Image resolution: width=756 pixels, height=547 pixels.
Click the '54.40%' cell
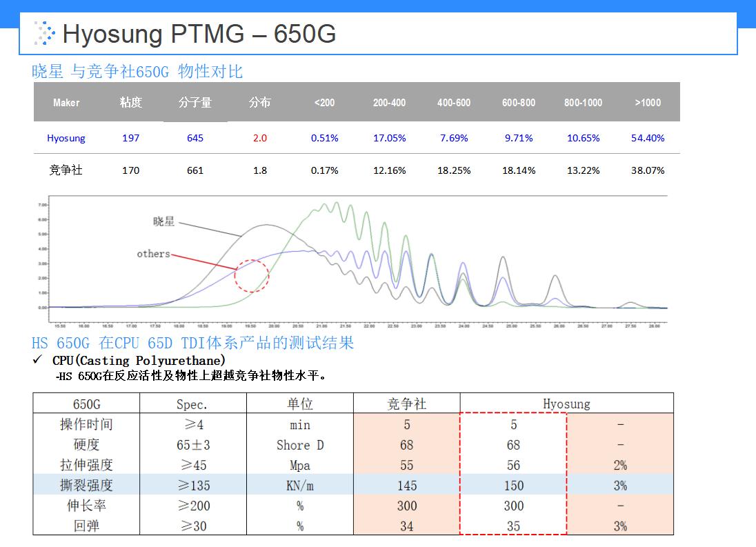(648, 138)
